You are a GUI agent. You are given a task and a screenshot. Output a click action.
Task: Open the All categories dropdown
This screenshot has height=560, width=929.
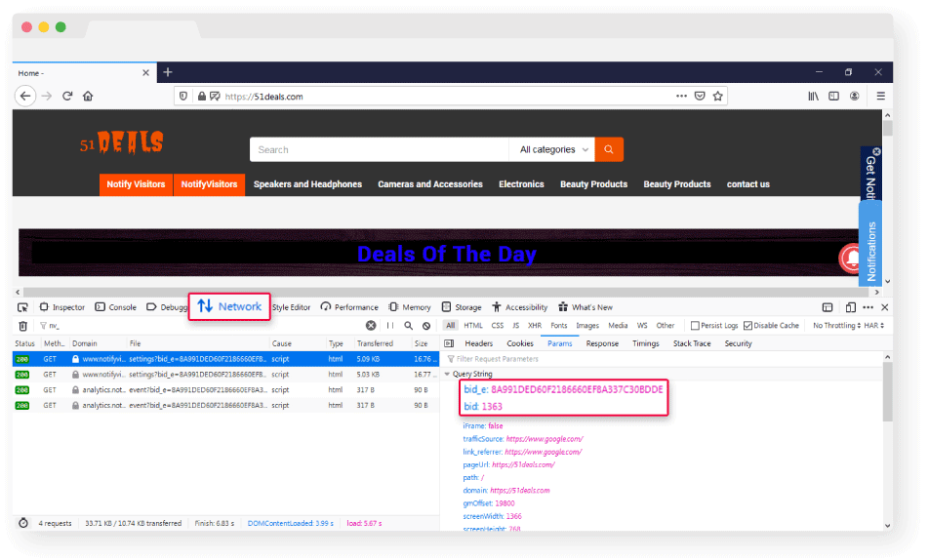point(554,149)
